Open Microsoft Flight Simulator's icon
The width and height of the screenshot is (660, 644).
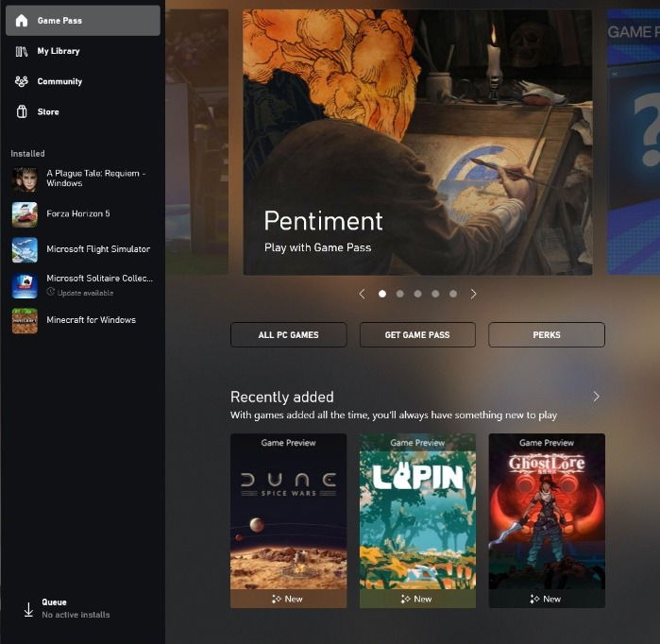tap(25, 250)
